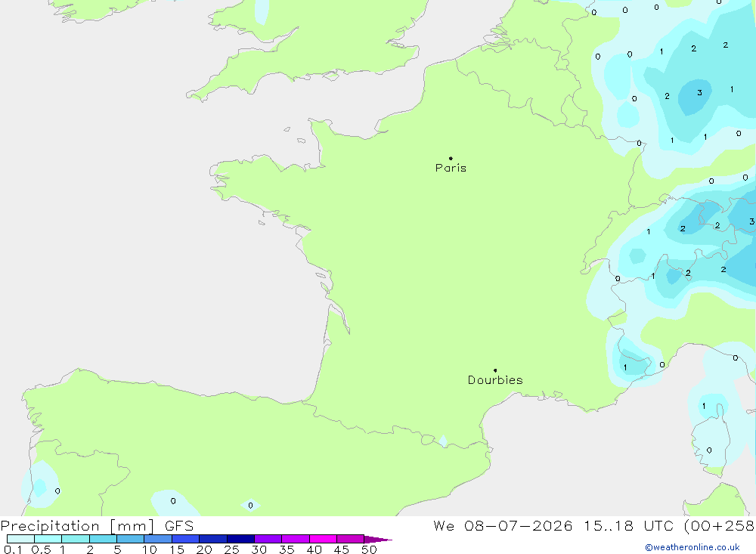Select the Dourbies town label
This screenshot has height=554, width=756.
click(495, 380)
